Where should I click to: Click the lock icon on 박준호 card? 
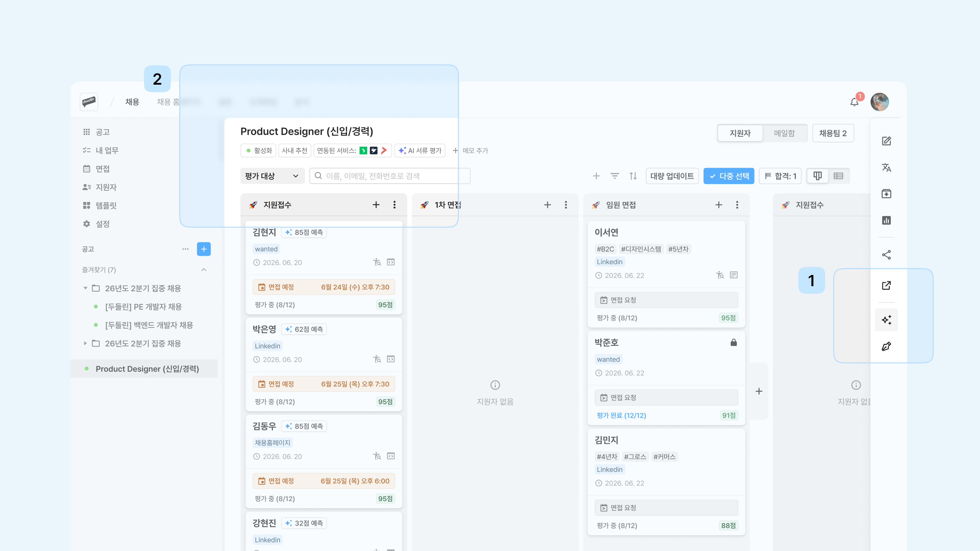(734, 343)
